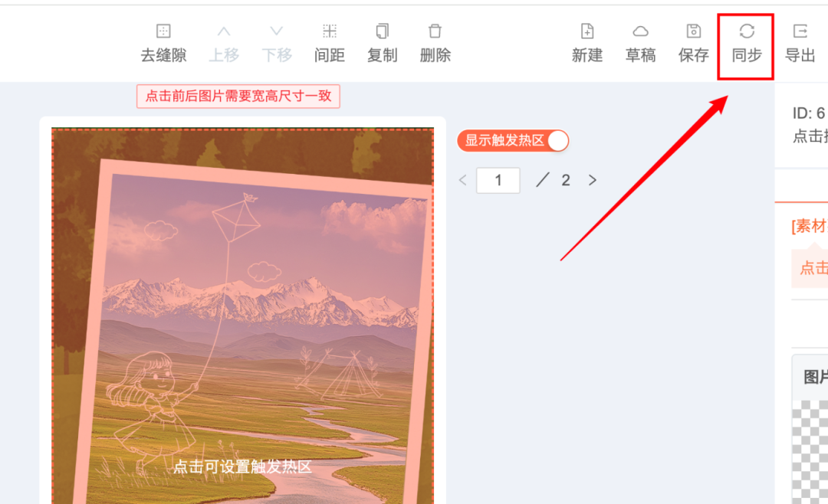Screen dimensions: 828x504
Task: Save with the 保存 disk icon
Action: [x=693, y=31]
